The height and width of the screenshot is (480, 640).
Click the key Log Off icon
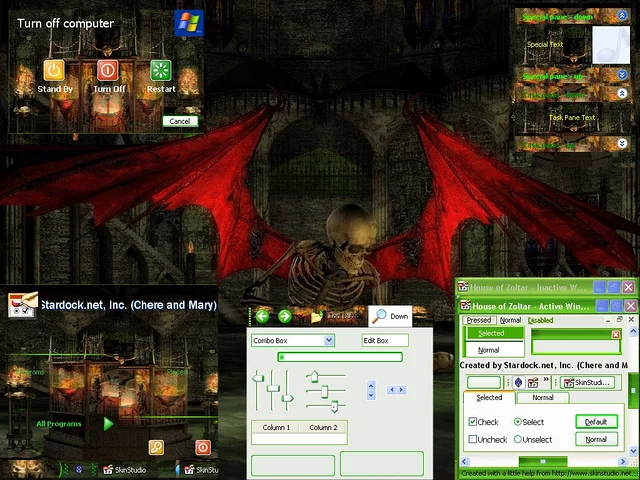(156, 447)
